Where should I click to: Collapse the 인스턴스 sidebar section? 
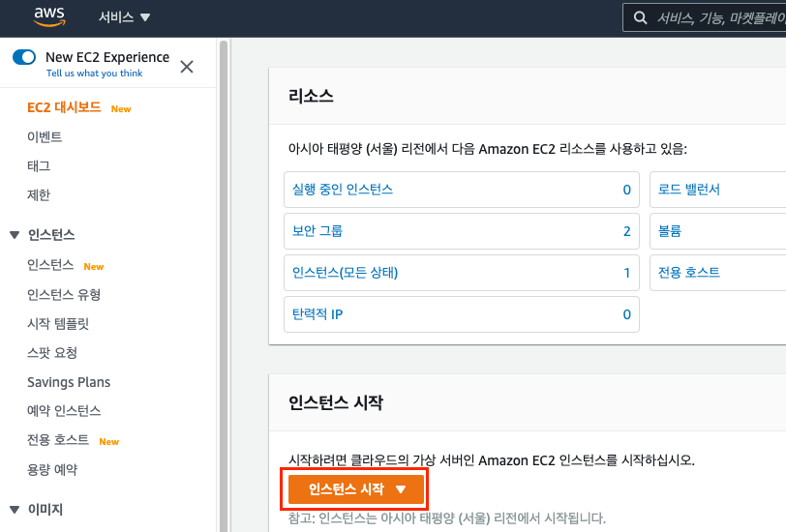(15, 235)
